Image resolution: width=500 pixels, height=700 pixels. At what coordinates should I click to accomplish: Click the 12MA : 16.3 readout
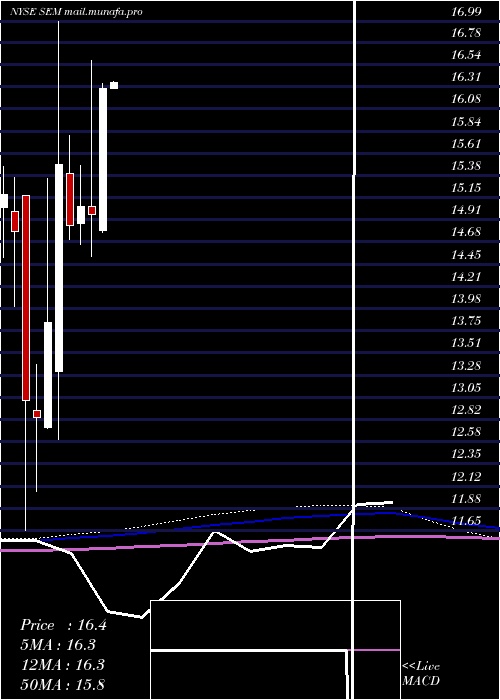pos(63,665)
